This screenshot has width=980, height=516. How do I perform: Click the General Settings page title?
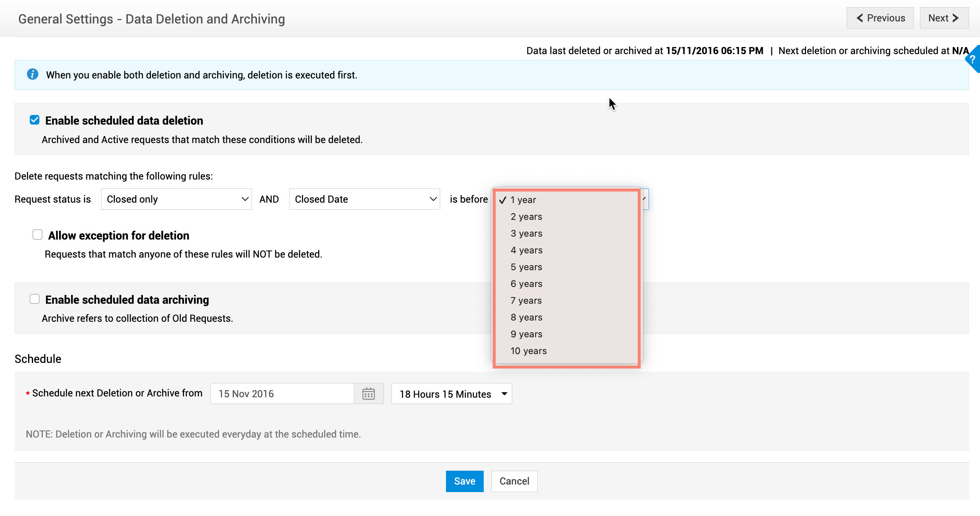coord(152,19)
